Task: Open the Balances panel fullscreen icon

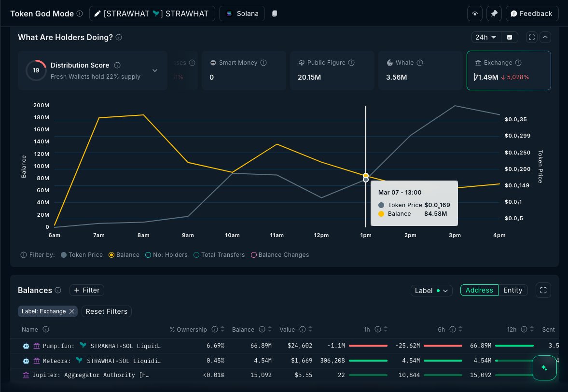Action: [543, 290]
